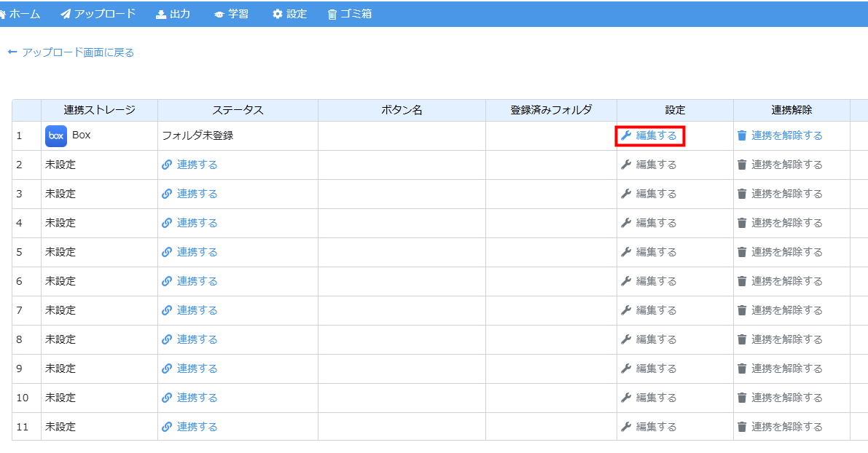Click the back arrow beside アップロード画面に戻る

[12, 52]
